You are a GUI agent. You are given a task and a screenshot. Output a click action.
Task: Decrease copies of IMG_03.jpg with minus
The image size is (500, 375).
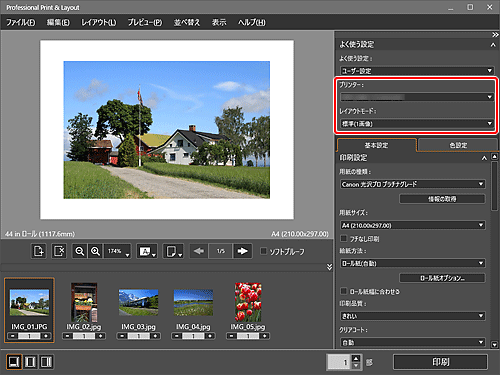122,336
